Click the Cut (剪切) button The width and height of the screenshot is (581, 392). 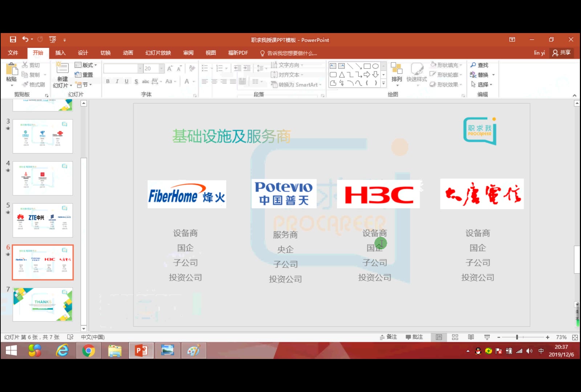click(31, 65)
